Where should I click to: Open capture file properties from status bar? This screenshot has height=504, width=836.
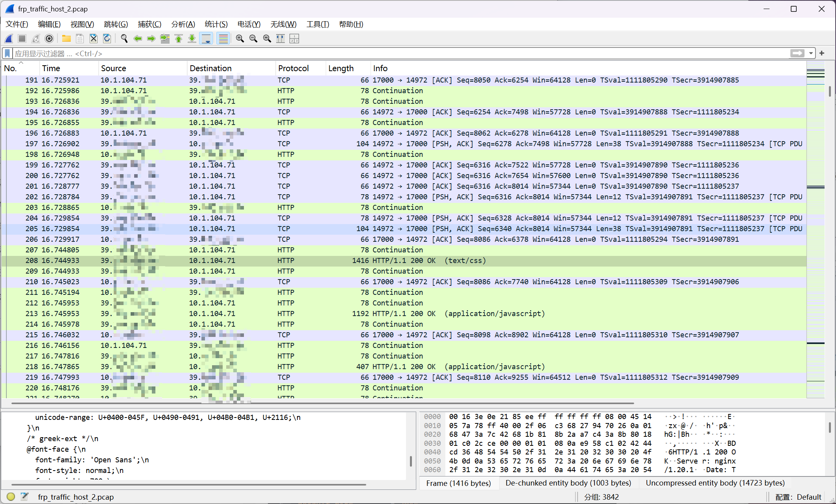pyautogui.click(x=24, y=497)
